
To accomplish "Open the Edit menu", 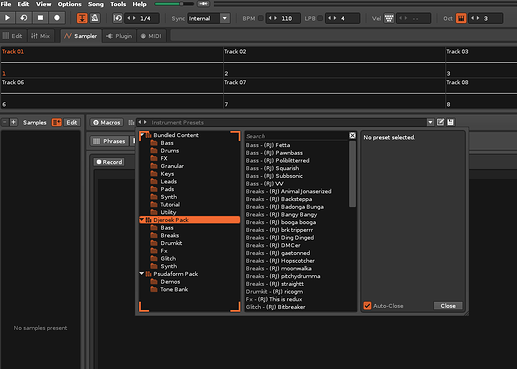I will tap(23, 4).
